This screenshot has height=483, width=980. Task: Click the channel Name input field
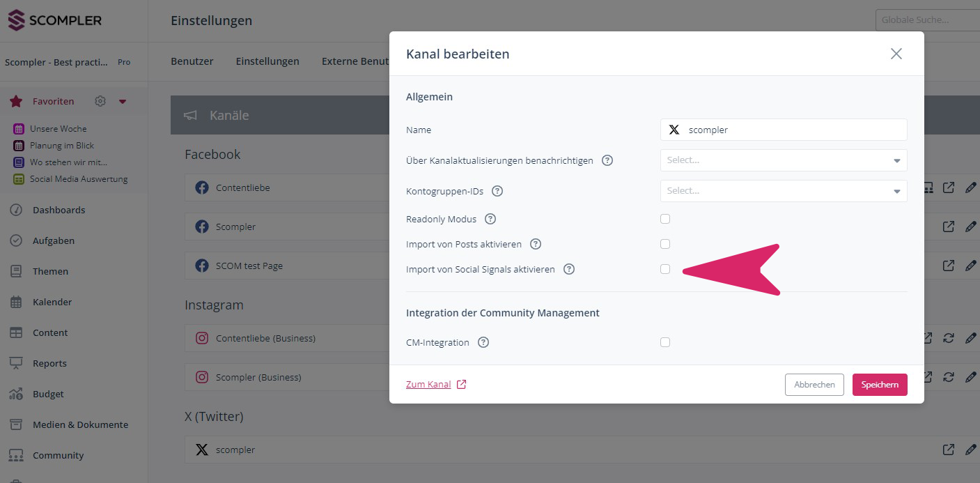pos(794,130)
